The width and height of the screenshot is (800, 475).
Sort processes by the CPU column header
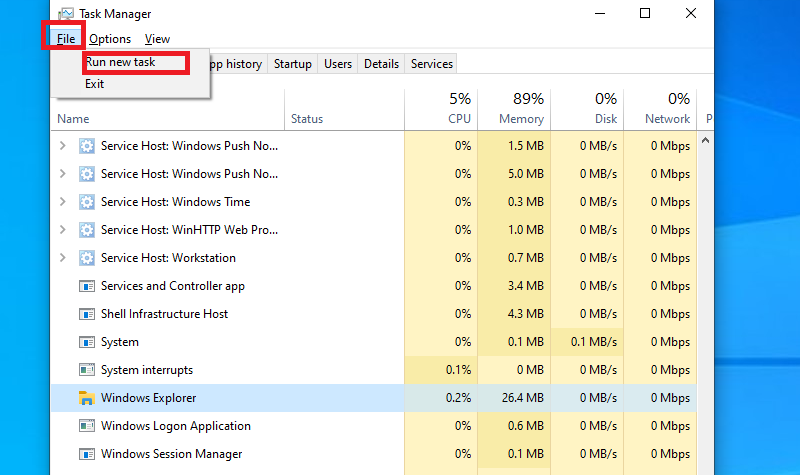441,109
